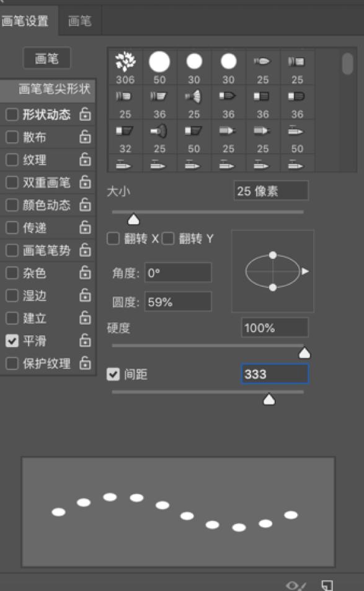Image resolution: width=364 pixels, height=591 pixels.
Task: Toggle lock for 杂色 setting
Action: tap(85, 273)
